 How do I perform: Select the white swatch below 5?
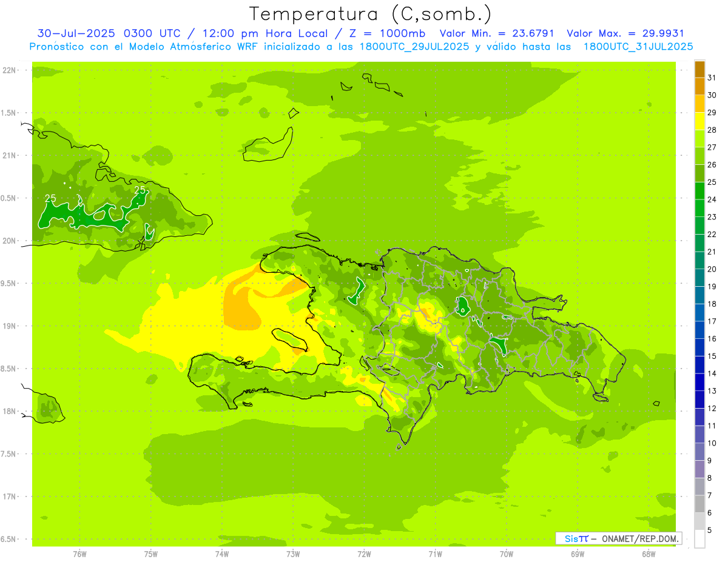point(699,539)
